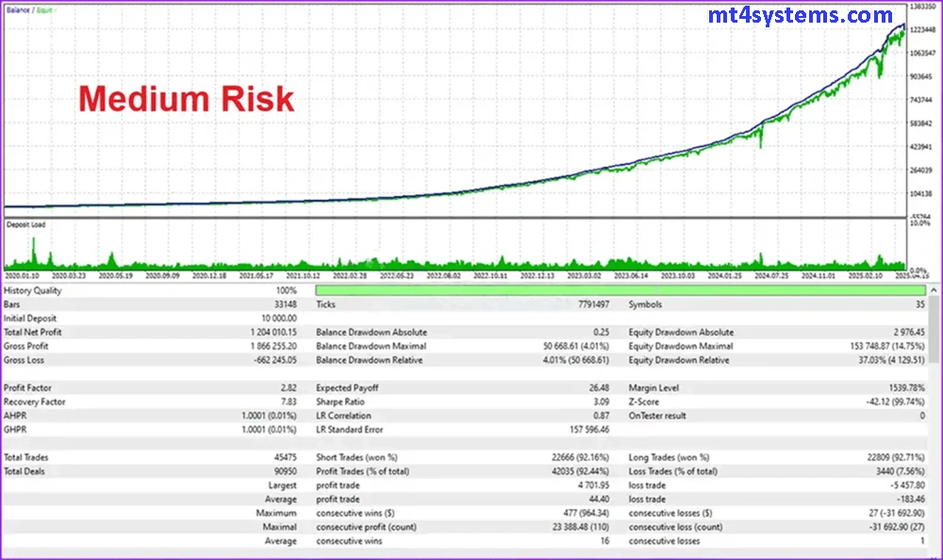Select the Short Trades (won %) label
The image size is (943, 560).
pyautogui.click(x=357, y=457)
